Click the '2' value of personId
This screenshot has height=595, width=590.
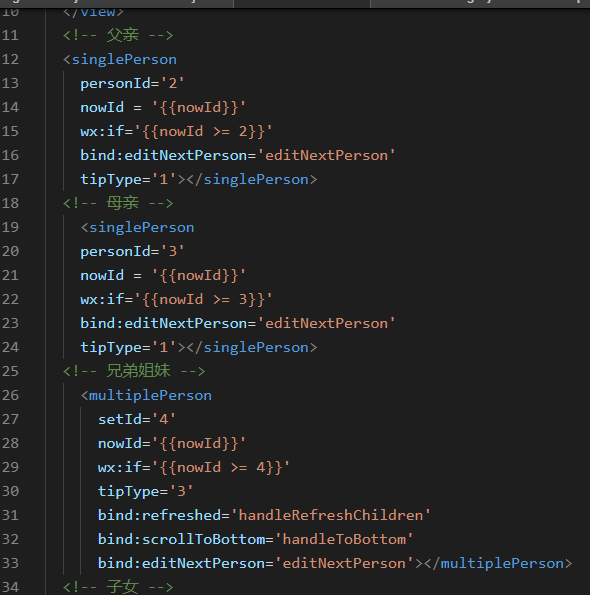click(x=173, y=83)
